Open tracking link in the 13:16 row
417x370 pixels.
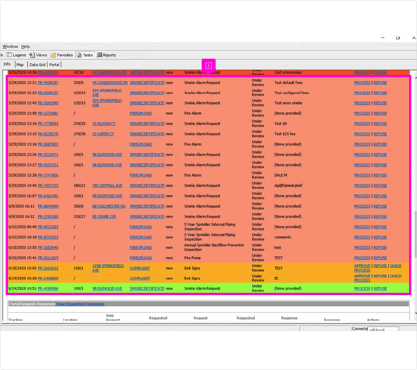pos(48,144)
